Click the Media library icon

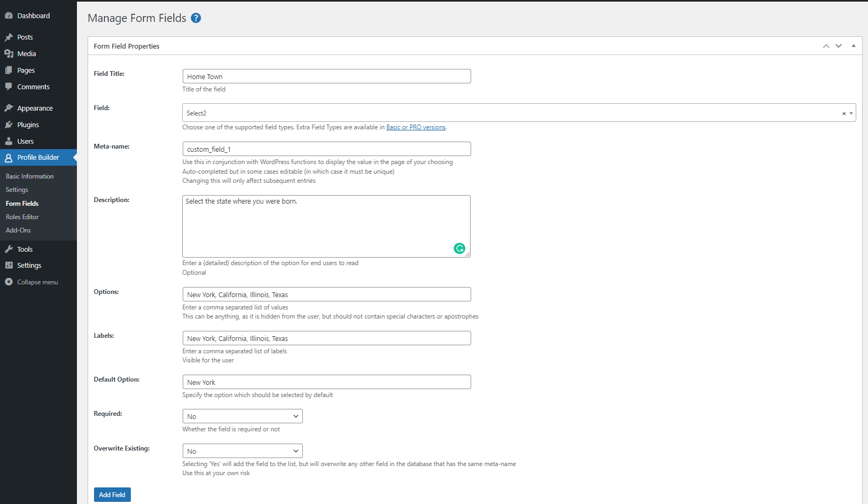pyautogui.click(x=9, y=53)
